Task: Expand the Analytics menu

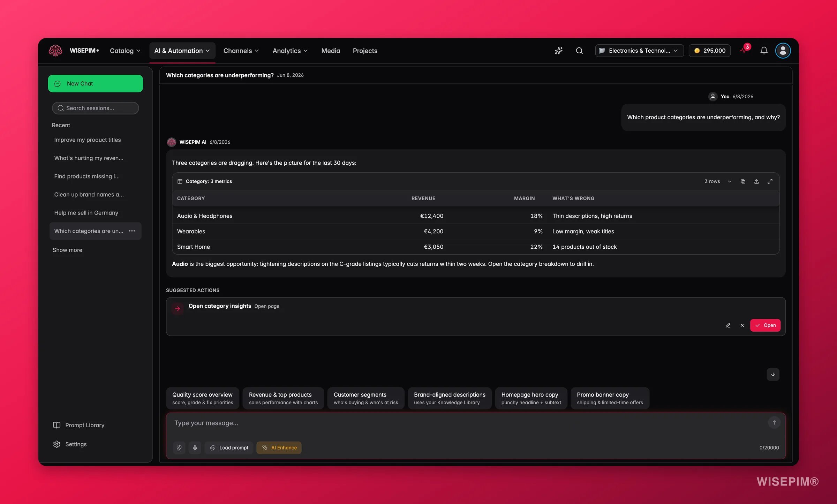Action: 290,51
